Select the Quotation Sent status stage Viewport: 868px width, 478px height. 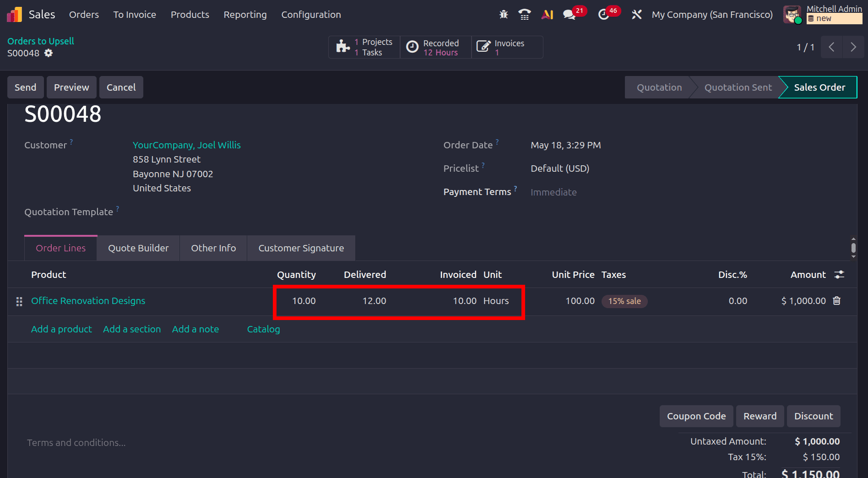[738, 87]
